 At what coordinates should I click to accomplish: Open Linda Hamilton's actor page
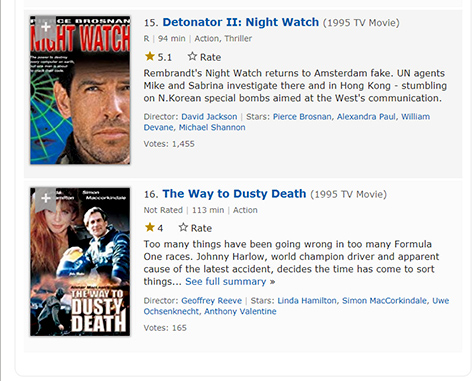click(307, 301)
